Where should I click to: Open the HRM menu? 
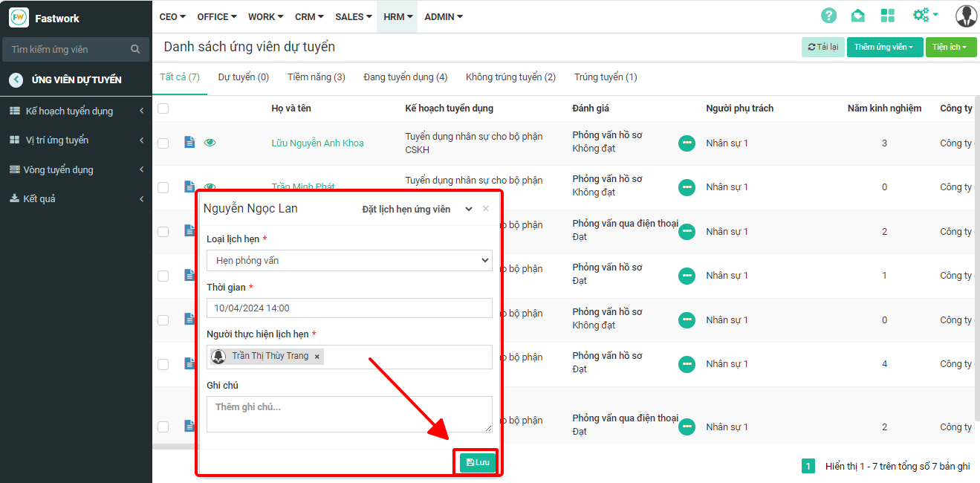pos(397,16)
